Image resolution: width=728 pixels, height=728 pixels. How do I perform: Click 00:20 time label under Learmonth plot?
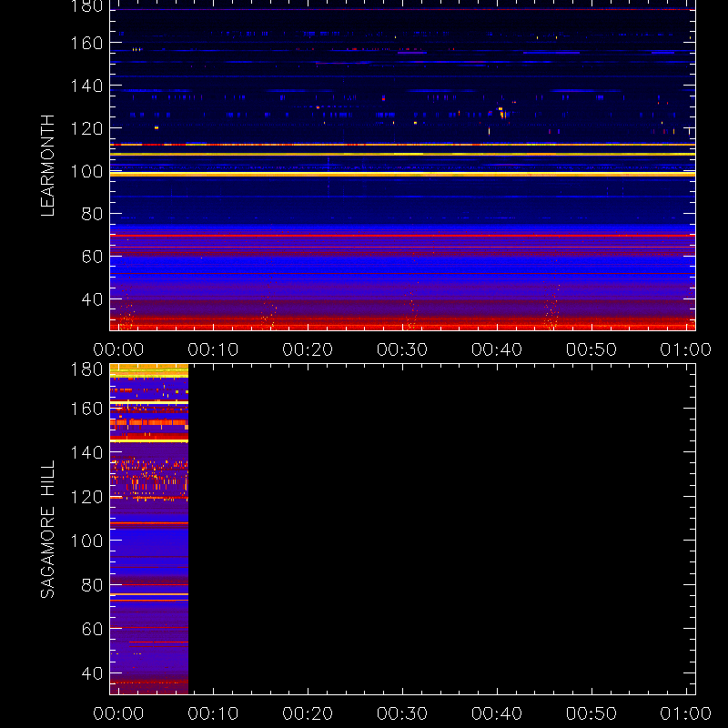(308, 349)
